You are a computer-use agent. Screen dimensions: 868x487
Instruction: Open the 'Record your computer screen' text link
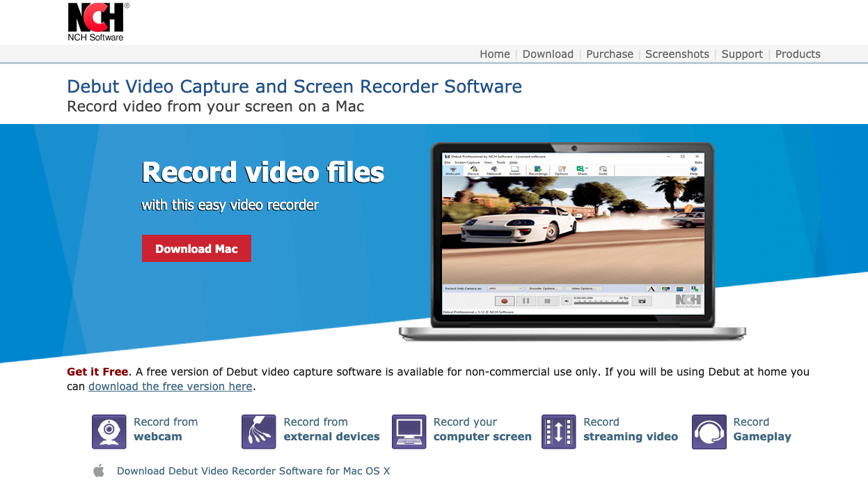[482, 429]
